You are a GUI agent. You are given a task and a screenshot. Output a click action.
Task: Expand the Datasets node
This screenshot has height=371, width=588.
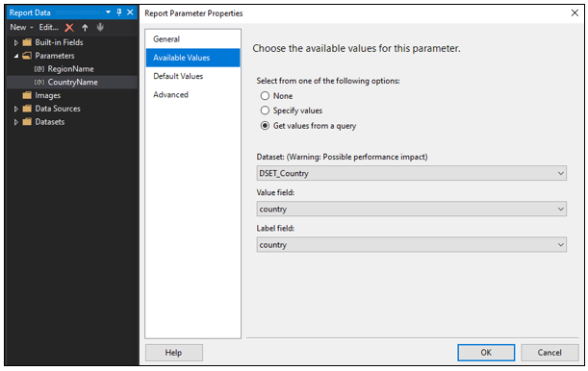click(15, 122)
